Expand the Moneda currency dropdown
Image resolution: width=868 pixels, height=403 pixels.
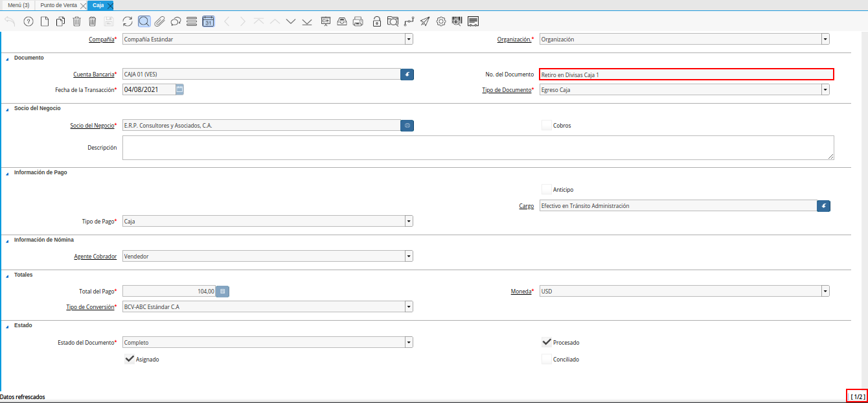[x=825, y=292]
